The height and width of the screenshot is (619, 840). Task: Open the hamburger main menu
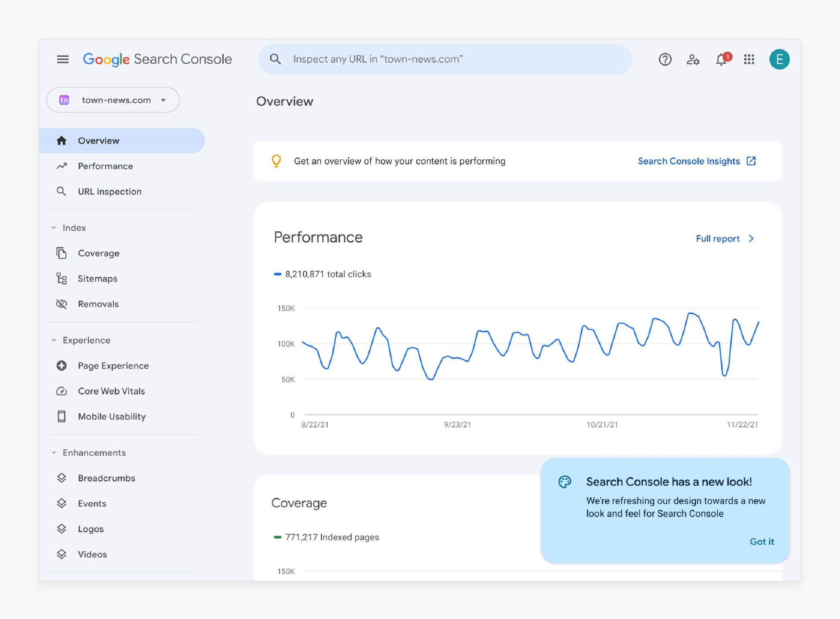click(63, 59)
